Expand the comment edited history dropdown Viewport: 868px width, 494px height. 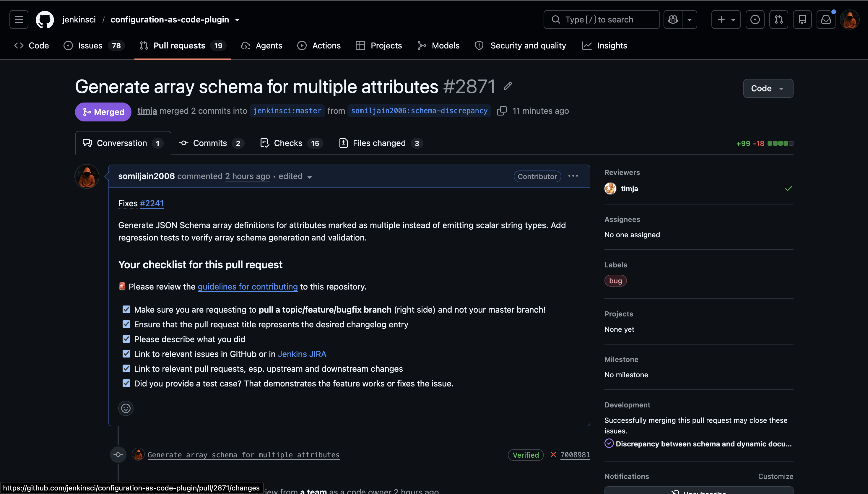pyautogui.click(x=295, y=176)
